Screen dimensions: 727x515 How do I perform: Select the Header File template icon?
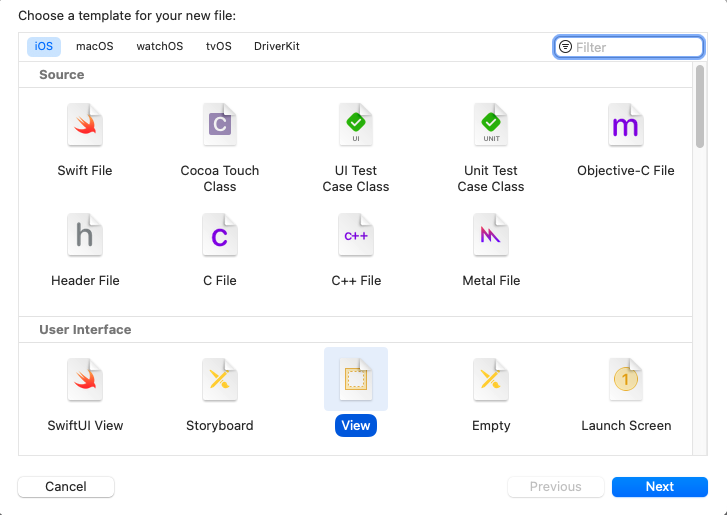tap(85, 235)
